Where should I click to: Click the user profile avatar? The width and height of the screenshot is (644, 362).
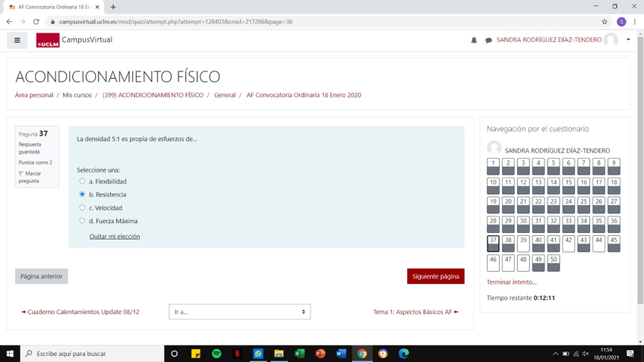[611, 39]
